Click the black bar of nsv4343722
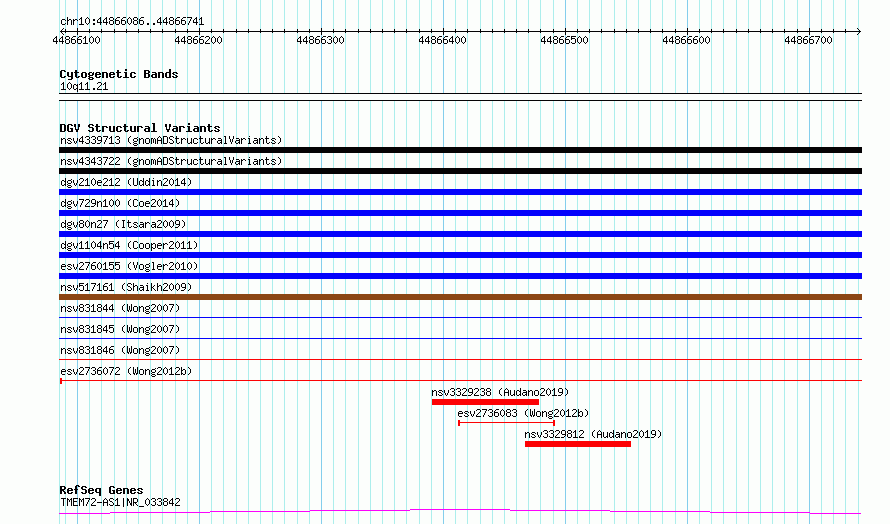This screenshot has width=890, height=524. (460, 171)
